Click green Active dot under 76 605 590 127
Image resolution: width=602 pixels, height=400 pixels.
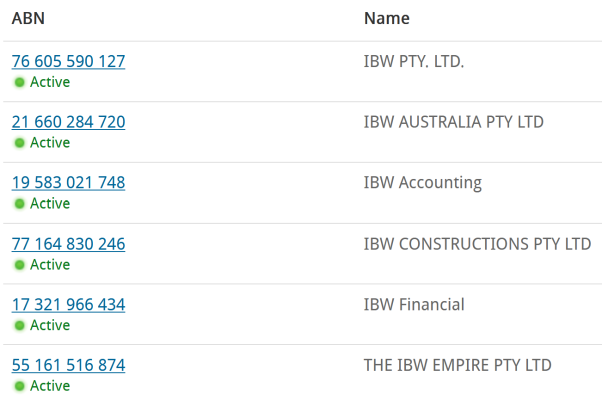coord(20,82)
